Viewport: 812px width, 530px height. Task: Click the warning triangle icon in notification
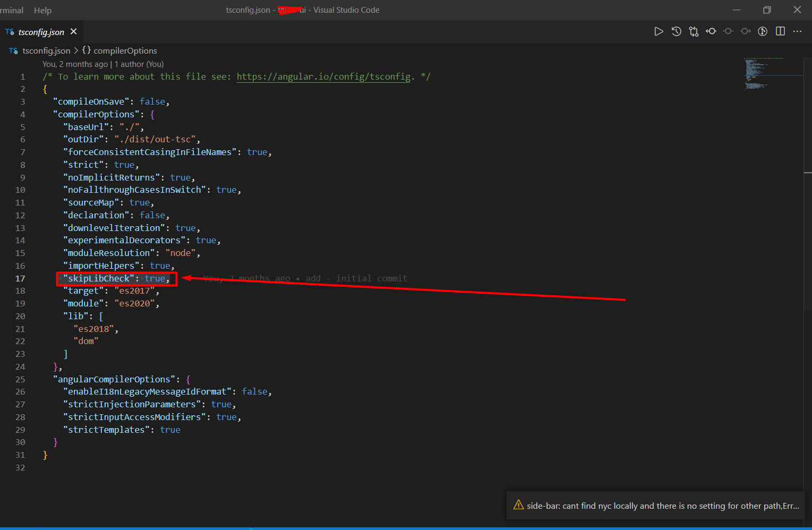click(x=518, y=505)
